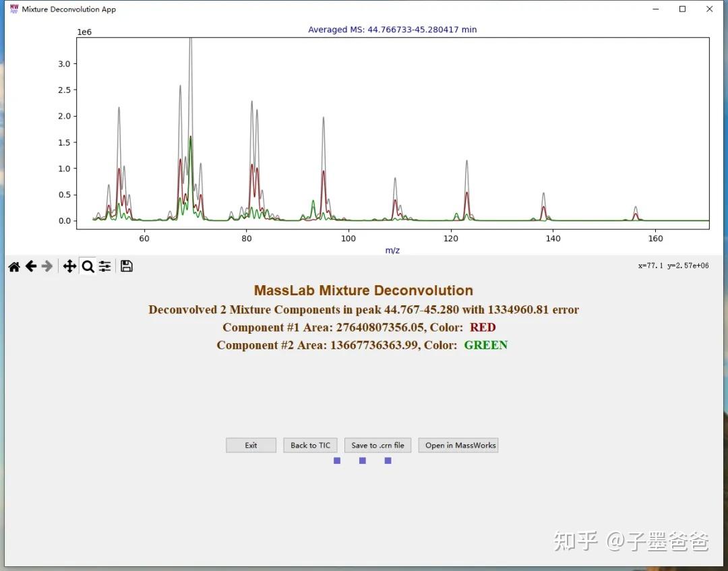This screenshot has width=728, height=571.
Task: Maximize the Mixture Deconvolution App window
Action: click(x=682, y=9)
